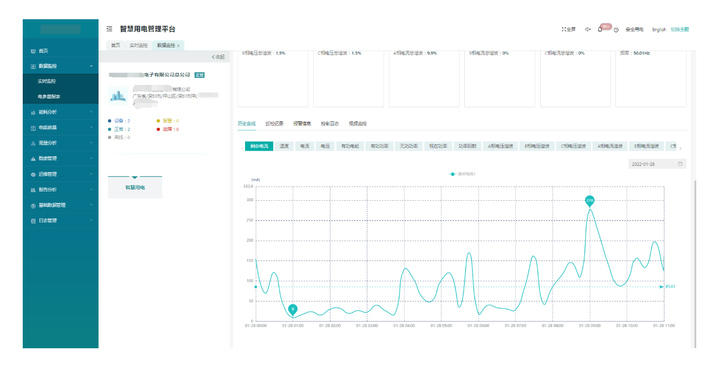Switch to the 实时监控 page tab
This screenshot has height=370, width=720.
138,45
